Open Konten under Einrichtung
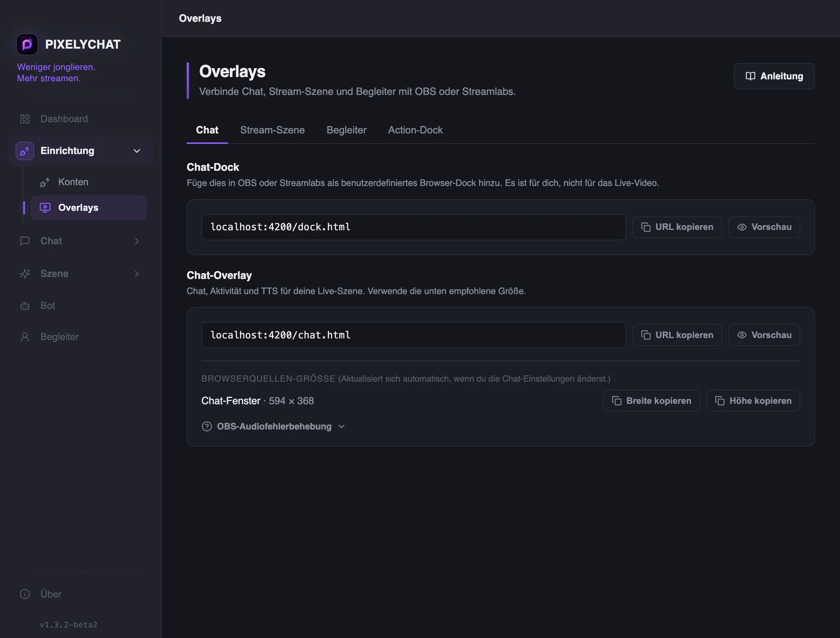The image size is (840, 638). pos(89,182)
